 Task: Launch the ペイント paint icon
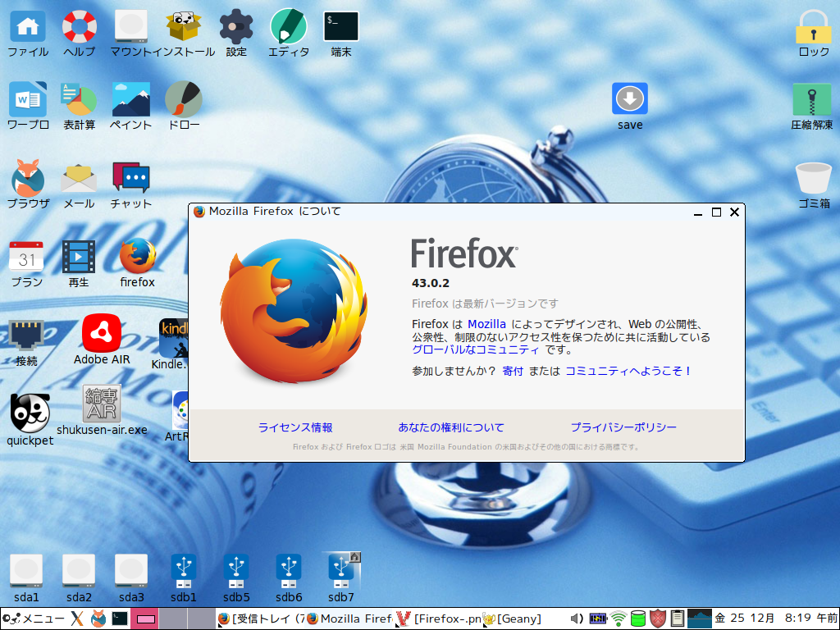point(131,98)
